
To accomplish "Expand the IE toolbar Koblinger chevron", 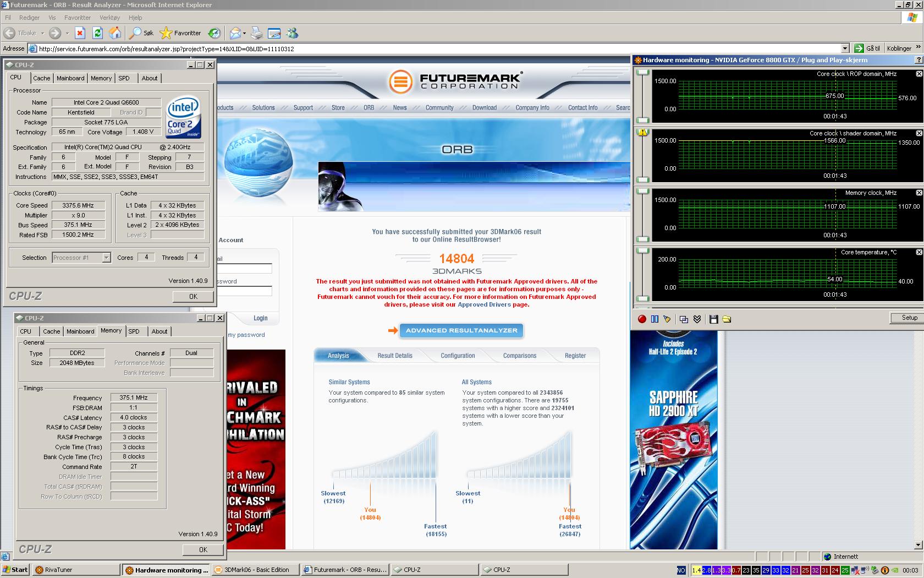I will pos(917,47).
